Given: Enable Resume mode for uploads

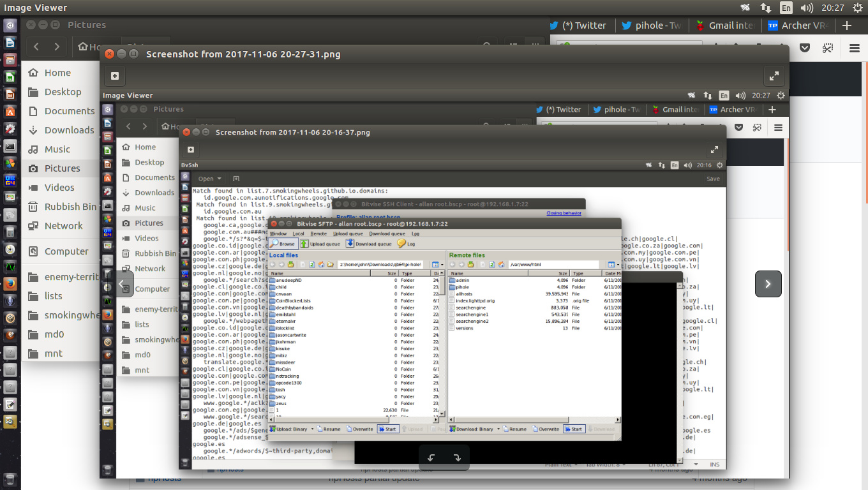Looking at the screenshot, I should [x=329, y=429].
